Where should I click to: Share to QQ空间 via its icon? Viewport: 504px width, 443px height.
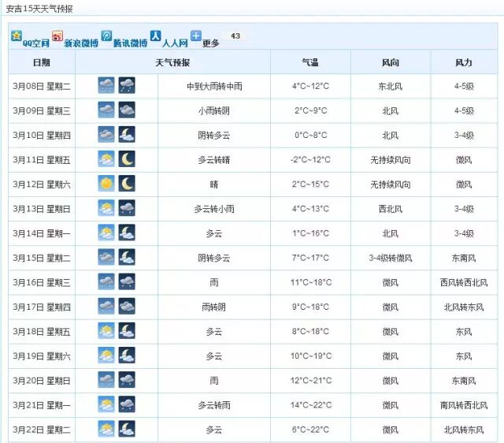[x=17, y=36]
